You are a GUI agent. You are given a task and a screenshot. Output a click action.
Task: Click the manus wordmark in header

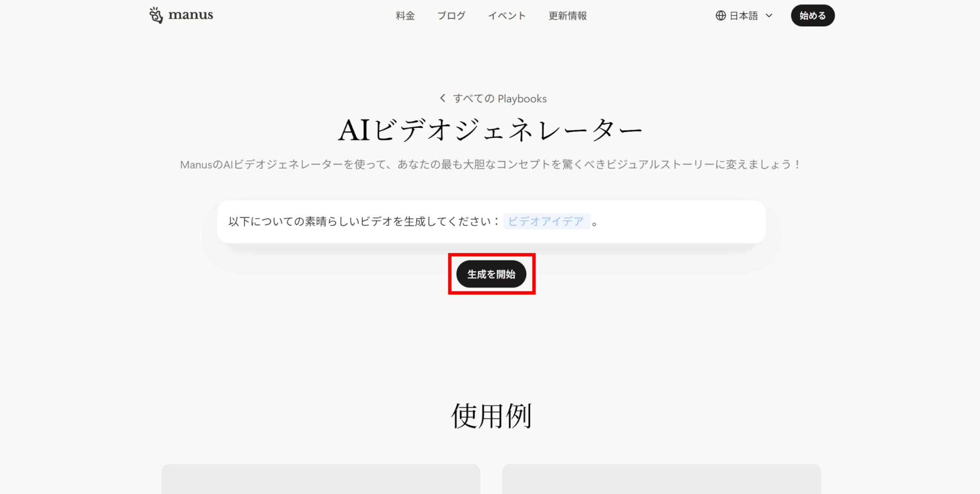[190, 15]
